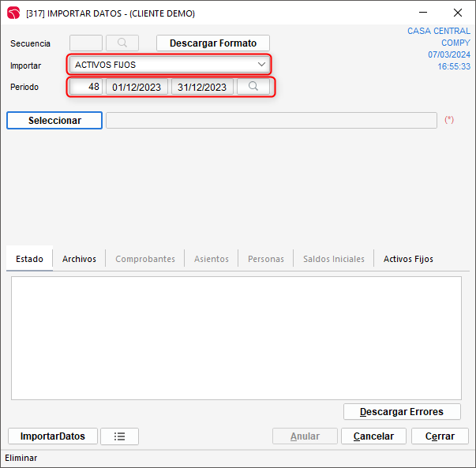Open the Archivos tab
The width and height of the screenshot is (476, 468).
79,259
